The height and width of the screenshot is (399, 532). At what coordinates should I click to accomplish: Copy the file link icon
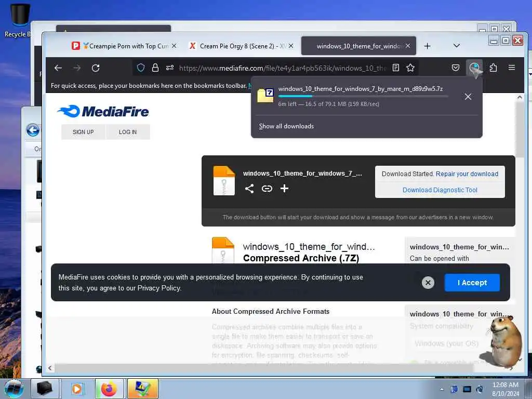coord(267,189)
